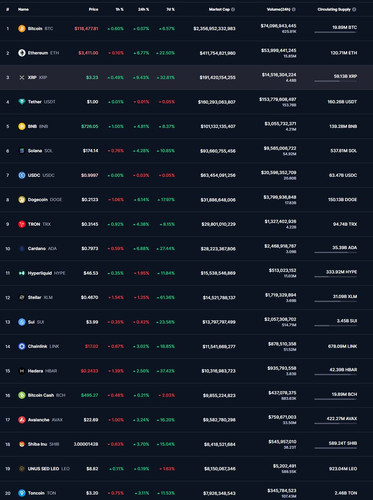Click the XRP logo icon

22,77
